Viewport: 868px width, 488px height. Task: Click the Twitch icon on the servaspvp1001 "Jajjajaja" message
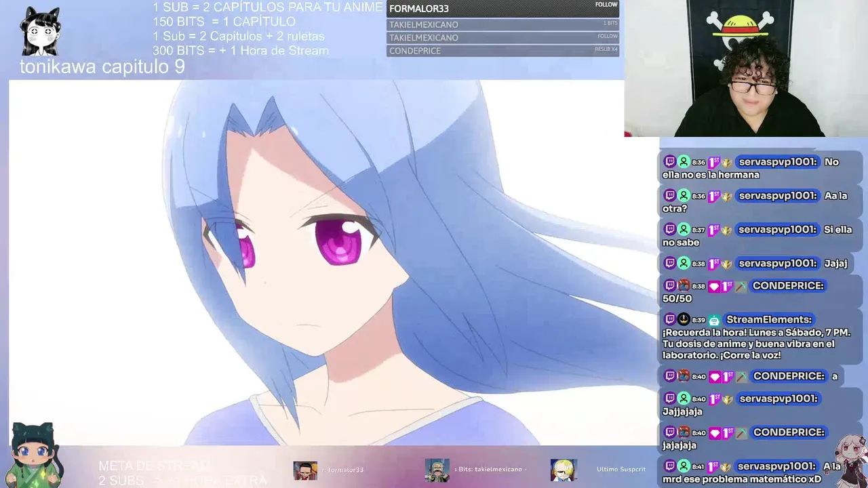pyautogui.click(x=670, y=399)
